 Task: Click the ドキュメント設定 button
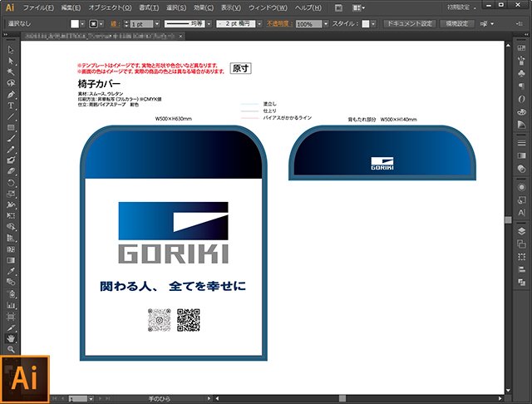[410, 25]
